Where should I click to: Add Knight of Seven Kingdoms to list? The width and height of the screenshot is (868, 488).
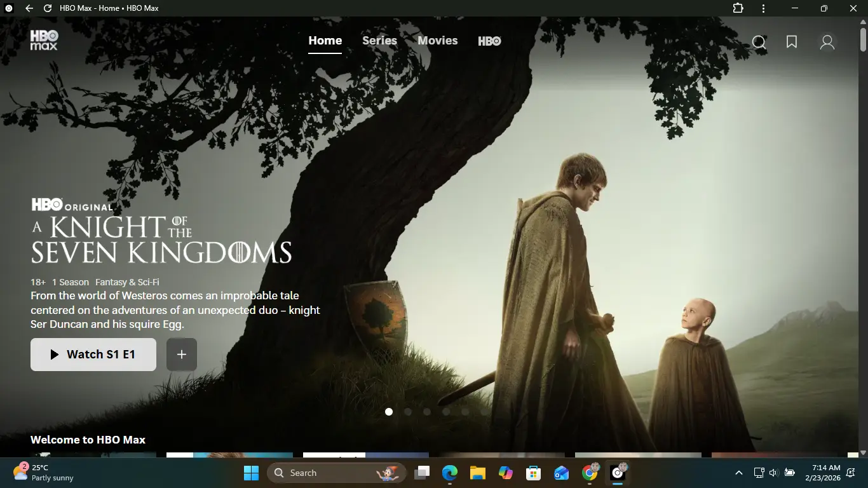click(x=182, y=355)
